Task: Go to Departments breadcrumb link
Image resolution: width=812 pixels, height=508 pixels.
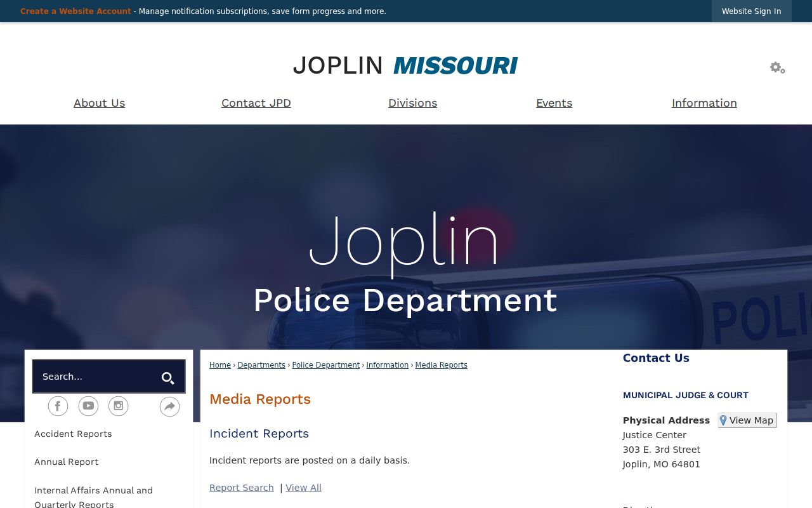Action: click(261, 365)
